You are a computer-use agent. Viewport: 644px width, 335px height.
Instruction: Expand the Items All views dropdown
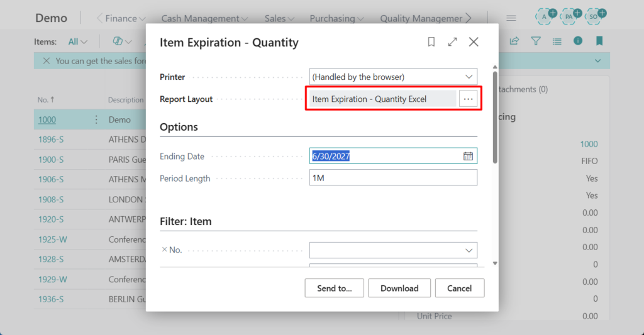77,41
